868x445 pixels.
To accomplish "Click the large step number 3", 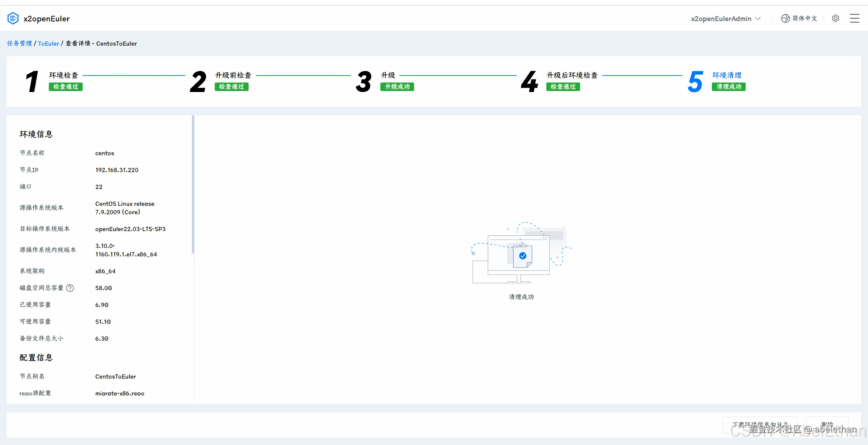I will click(x=364, y=81).
